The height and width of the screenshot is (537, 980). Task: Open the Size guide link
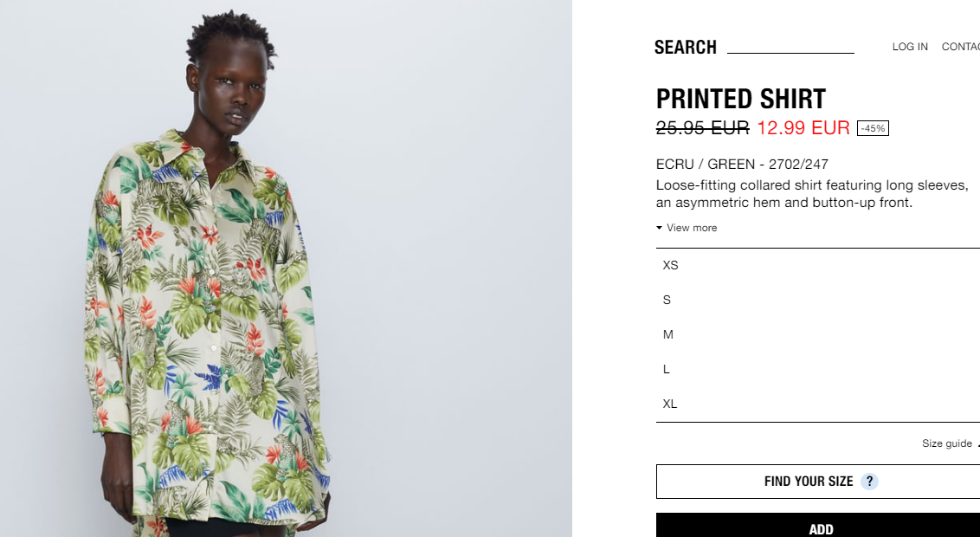click(x=947, y=443)
